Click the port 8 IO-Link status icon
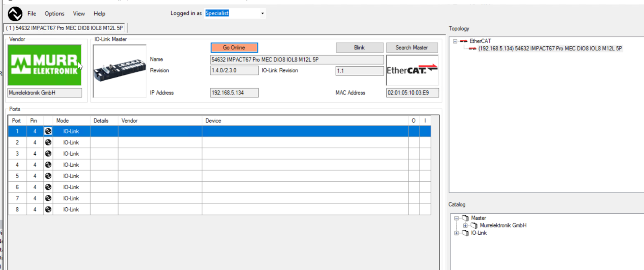The image size is (644, 270). point(48,209)
